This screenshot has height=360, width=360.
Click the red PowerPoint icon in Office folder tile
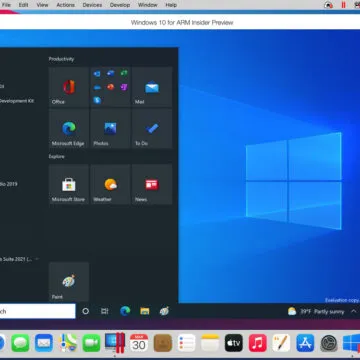pos(111,87)
